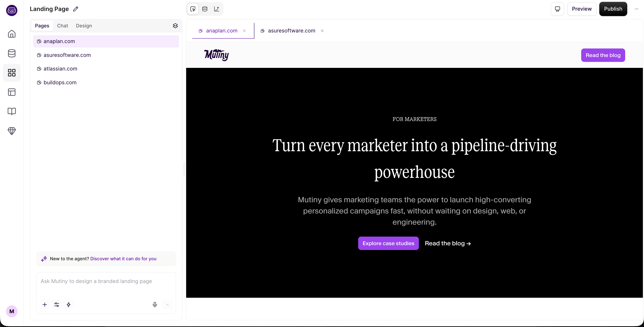Open the more options ellipsis menu
Image resolution: width=644 pixels, height=327 pixels.
[637, 9]
